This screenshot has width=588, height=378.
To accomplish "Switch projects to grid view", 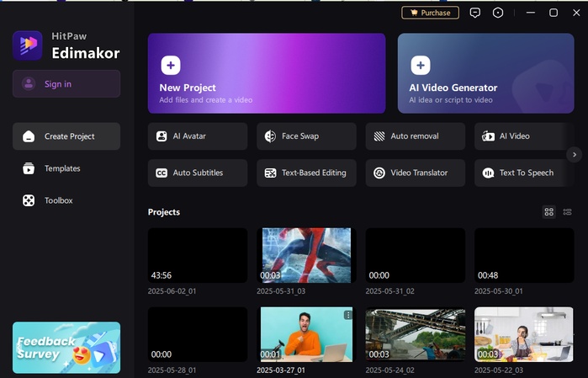I will [x=549, y=212].
